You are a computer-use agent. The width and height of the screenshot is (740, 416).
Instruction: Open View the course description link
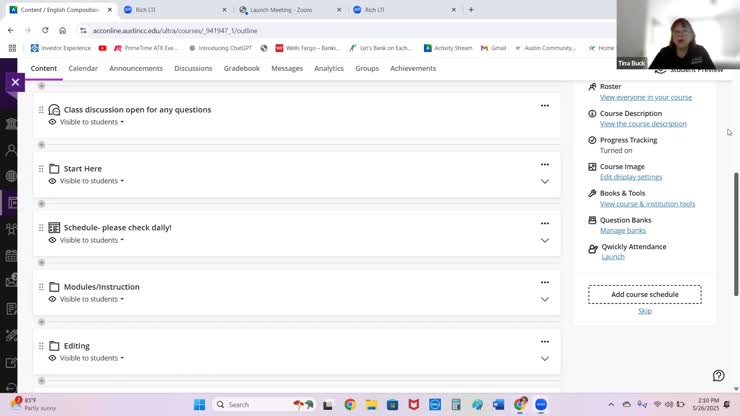pos(643,124)
